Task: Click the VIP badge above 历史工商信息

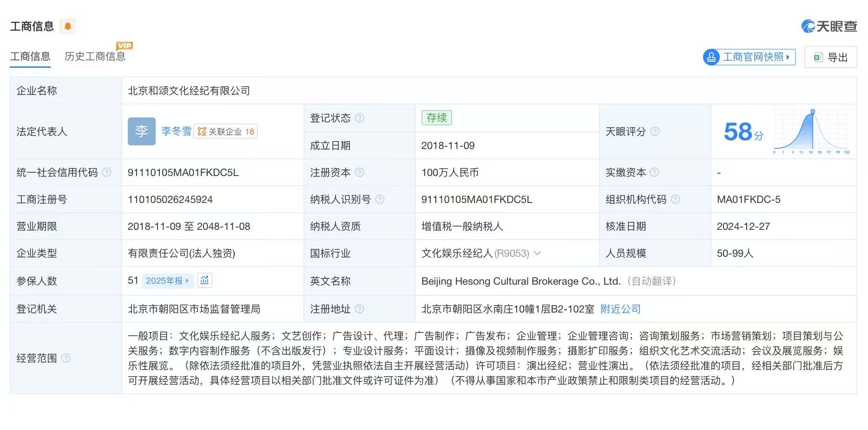Action: (125, 46)
